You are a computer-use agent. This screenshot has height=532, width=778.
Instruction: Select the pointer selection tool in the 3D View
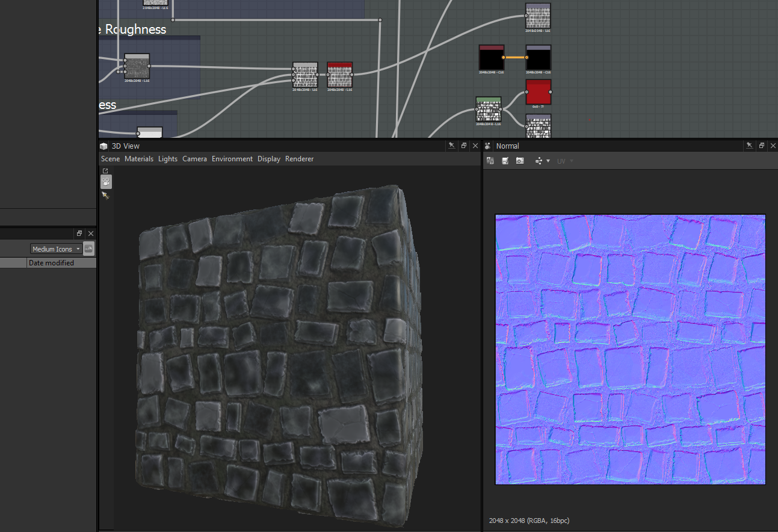pyautogui.click(x=106, y=195)
